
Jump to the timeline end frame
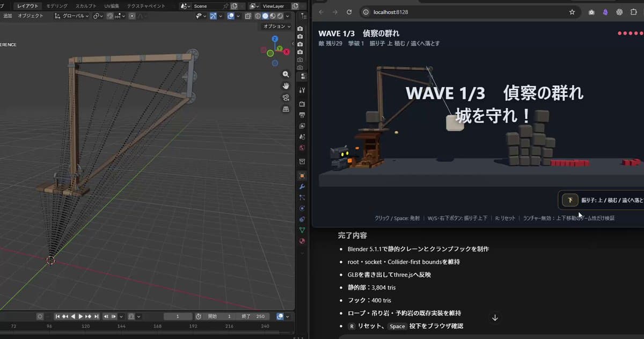pyautogui.click(x=96, y=316)
